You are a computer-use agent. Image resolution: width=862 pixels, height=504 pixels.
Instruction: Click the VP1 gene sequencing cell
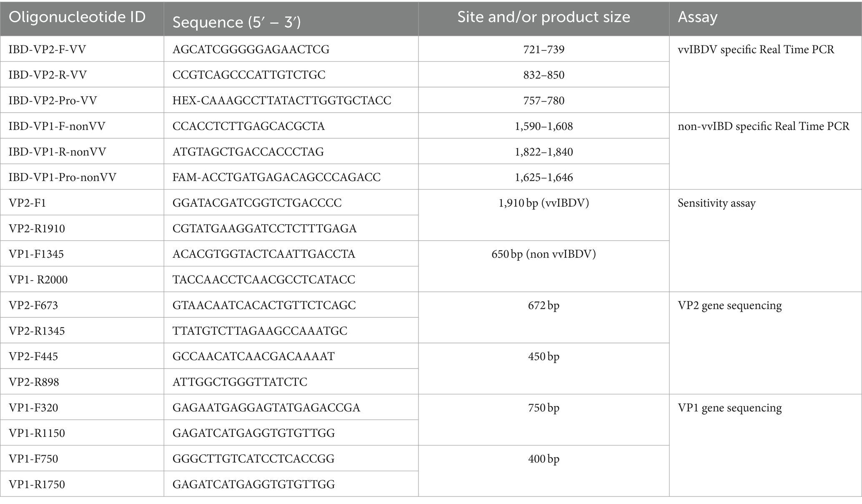pyautogui.click(x=729, y=408)
